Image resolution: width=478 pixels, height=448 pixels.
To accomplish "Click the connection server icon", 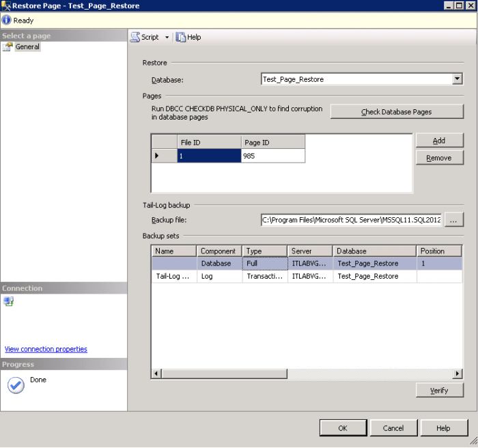I will (9, 302).
